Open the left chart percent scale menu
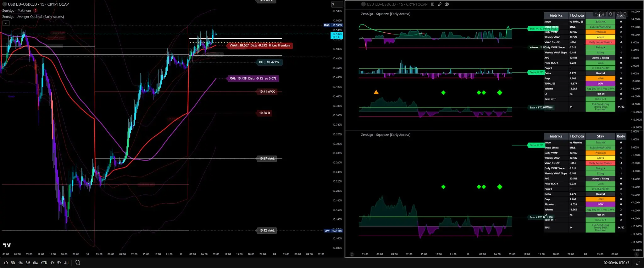 pos(337,4)
